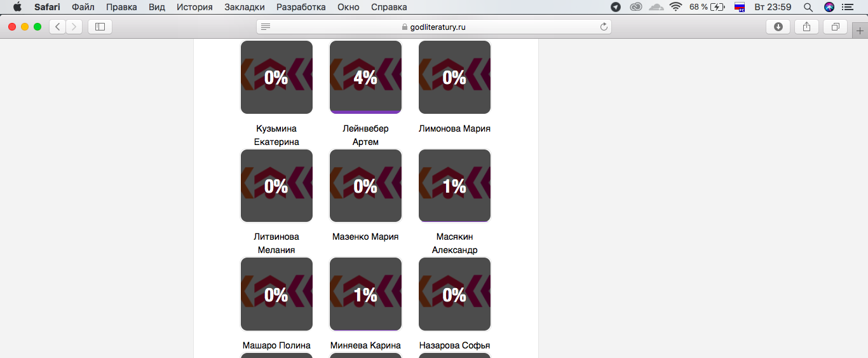This screenshot has width=868, height=358.
Task: Select Машаро Полина 0% tile
Action: tap(276, 294)
